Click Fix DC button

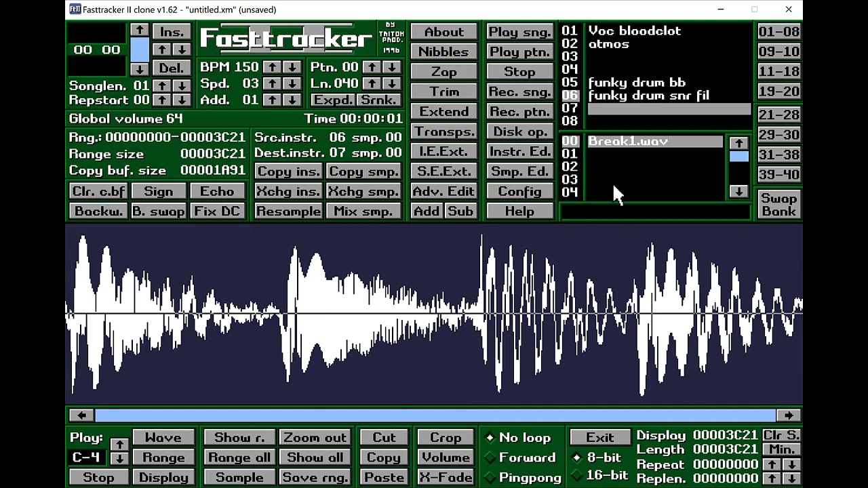(217, 211)
